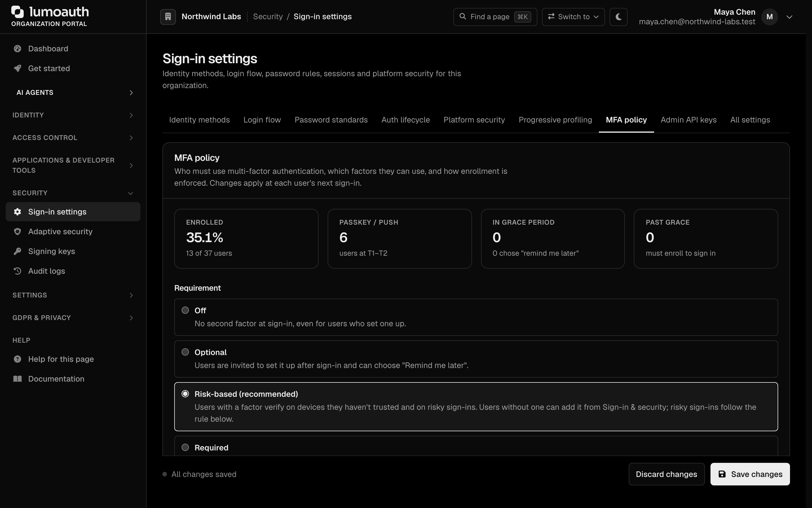The height and width of the screenshot is (508, 812).
Task: Click the Find a page search field
Action: click(495, 17)
